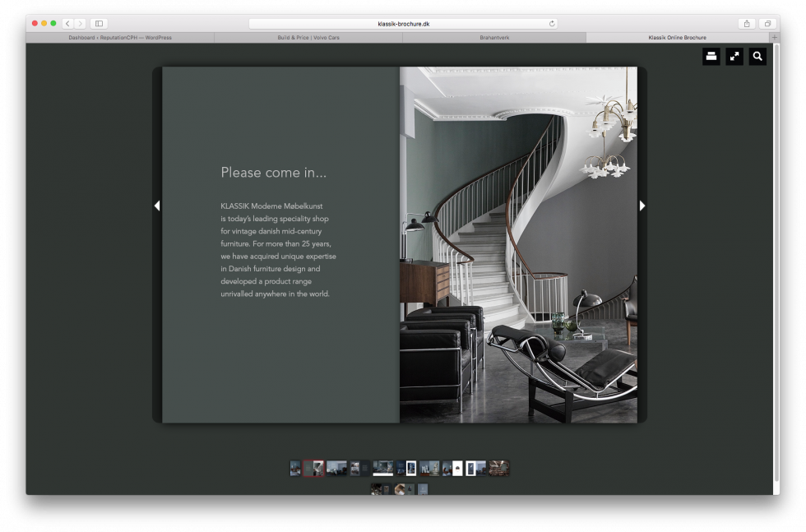Go back with Safari's back arrow
Screen dimensions: 806x532
[x=67, y=24]
